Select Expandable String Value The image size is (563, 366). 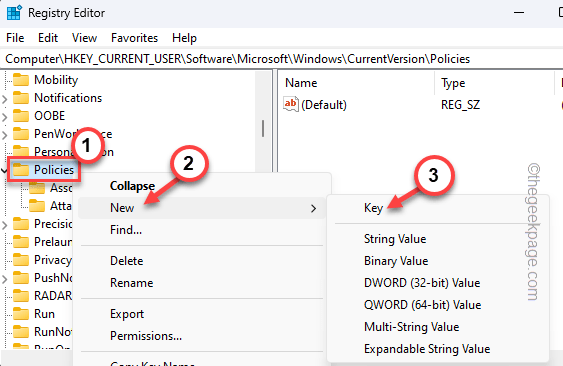click(x=438, y=349)
